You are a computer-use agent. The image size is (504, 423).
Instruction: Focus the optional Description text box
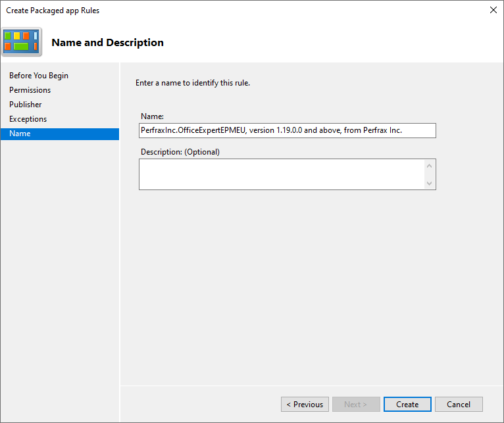point(282,174)
